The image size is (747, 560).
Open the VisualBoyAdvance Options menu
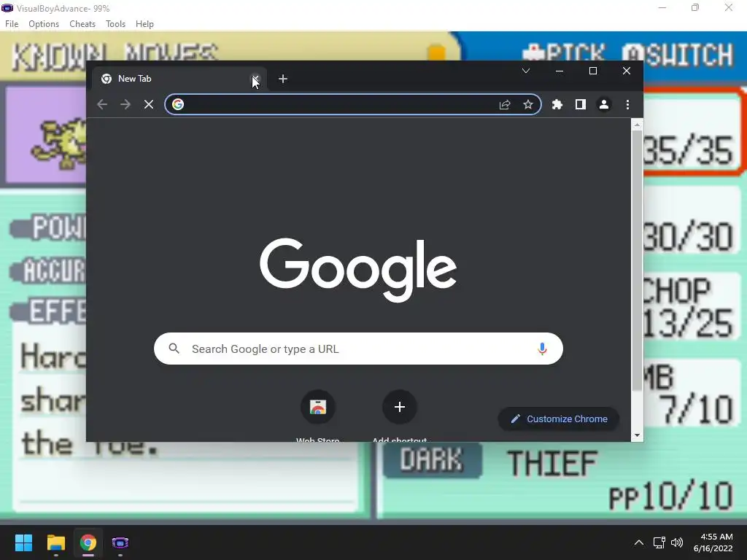pos(44,24)
